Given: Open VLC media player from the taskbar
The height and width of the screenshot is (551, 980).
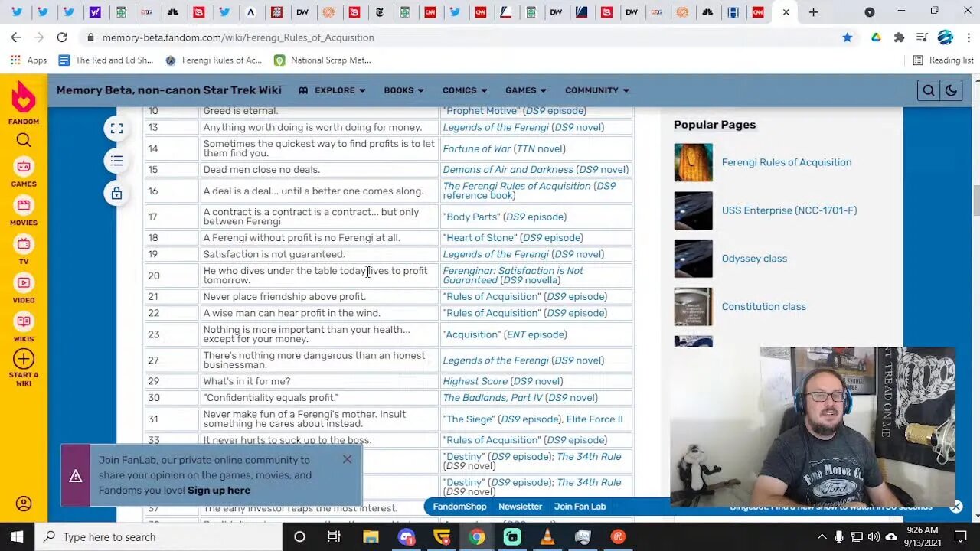Looking at the screenshot, I should pos(547,536).
